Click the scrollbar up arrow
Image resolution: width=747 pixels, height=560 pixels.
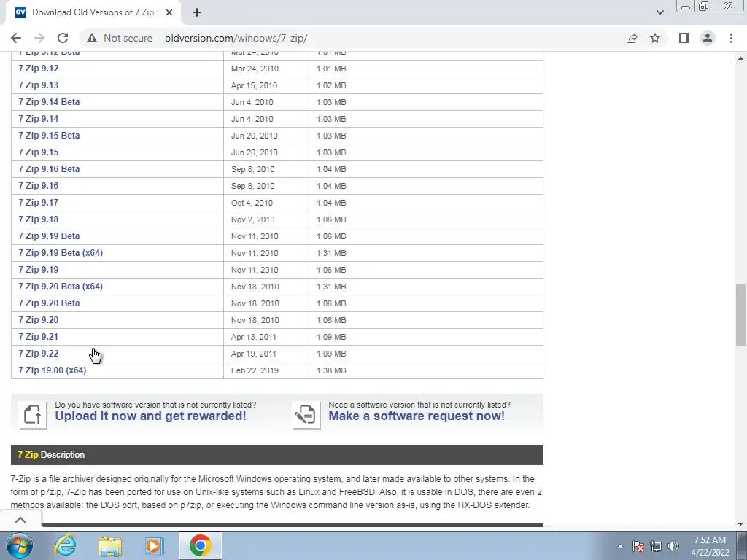(x=740, y=58)
